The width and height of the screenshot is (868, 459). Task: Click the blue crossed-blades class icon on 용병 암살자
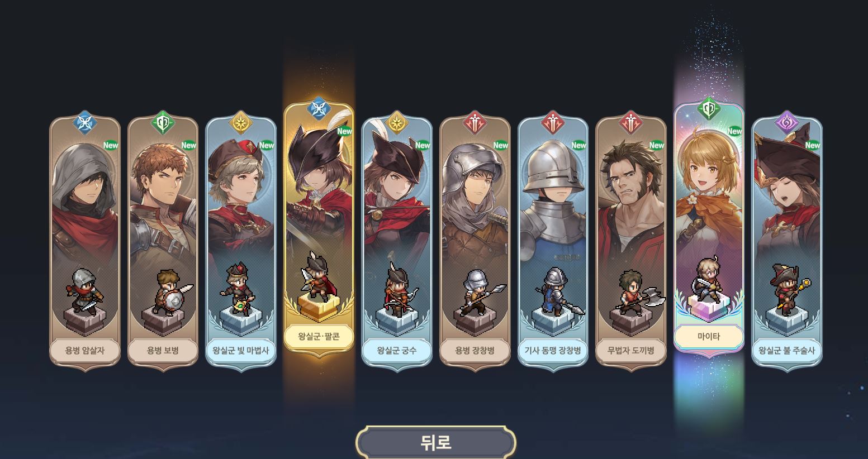click(x=84, y=123)
